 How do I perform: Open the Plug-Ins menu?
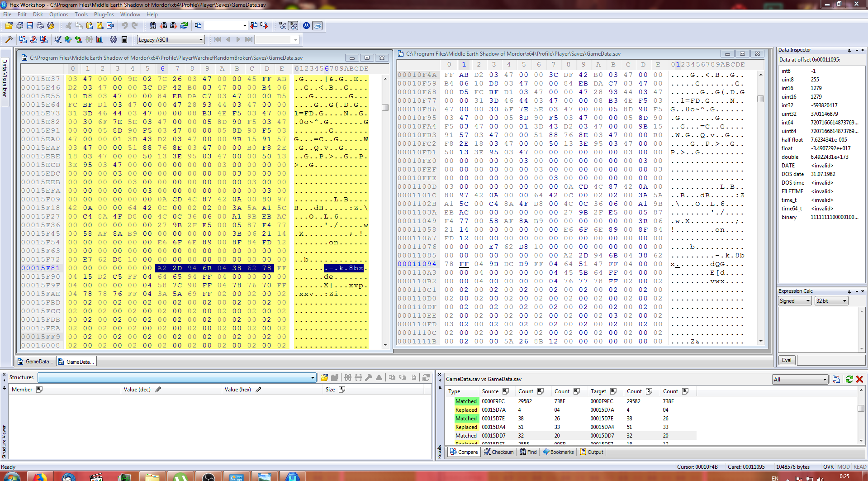(104, 14)
